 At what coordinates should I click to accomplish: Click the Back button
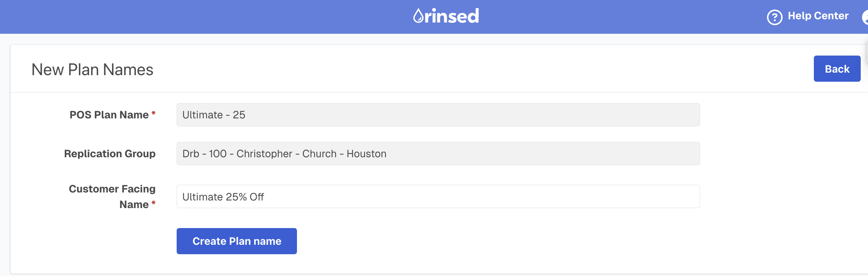pos(837,68)
